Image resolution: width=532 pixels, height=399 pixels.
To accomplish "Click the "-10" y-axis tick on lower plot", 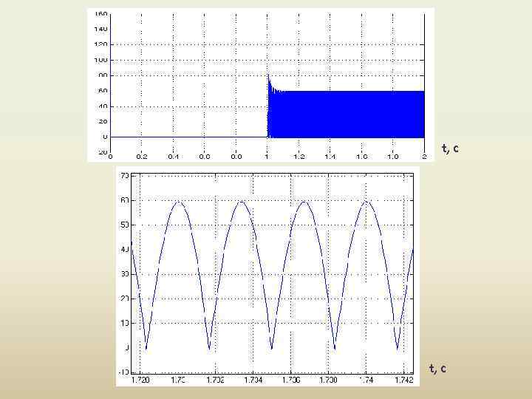I will tap(124, 372).
